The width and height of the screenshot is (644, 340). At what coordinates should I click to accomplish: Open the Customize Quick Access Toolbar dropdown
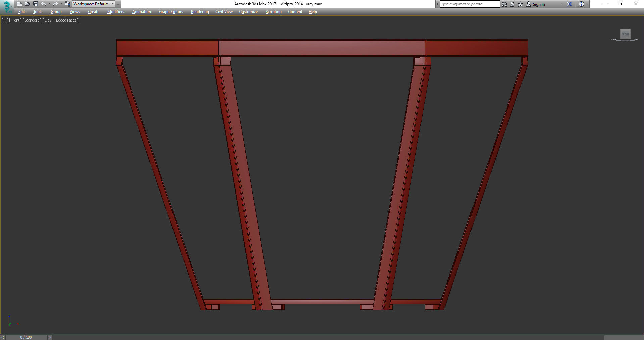(118, 4)
